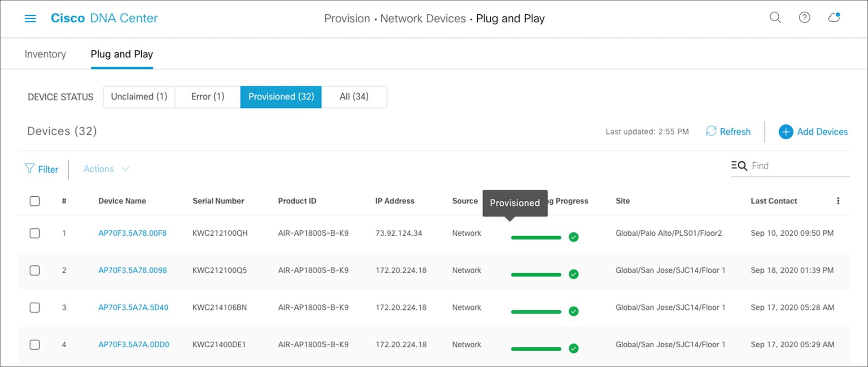Sort by the Source column header

[465, 201]
